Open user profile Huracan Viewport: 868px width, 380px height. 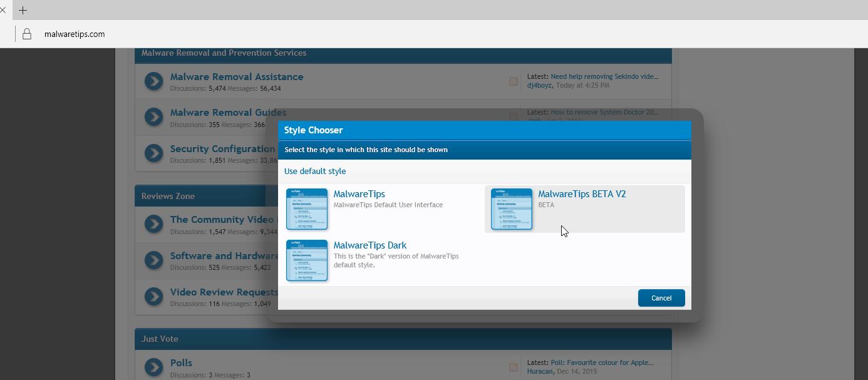click(540, 371)
